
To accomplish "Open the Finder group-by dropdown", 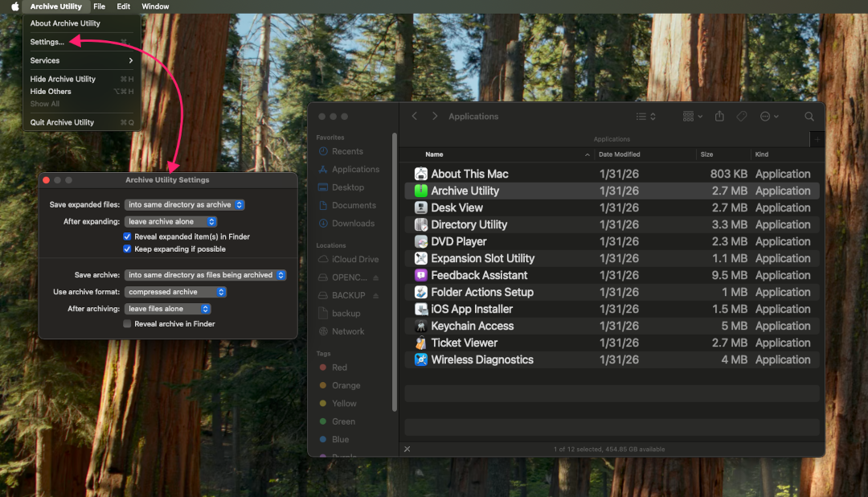I will coord(693,117).
